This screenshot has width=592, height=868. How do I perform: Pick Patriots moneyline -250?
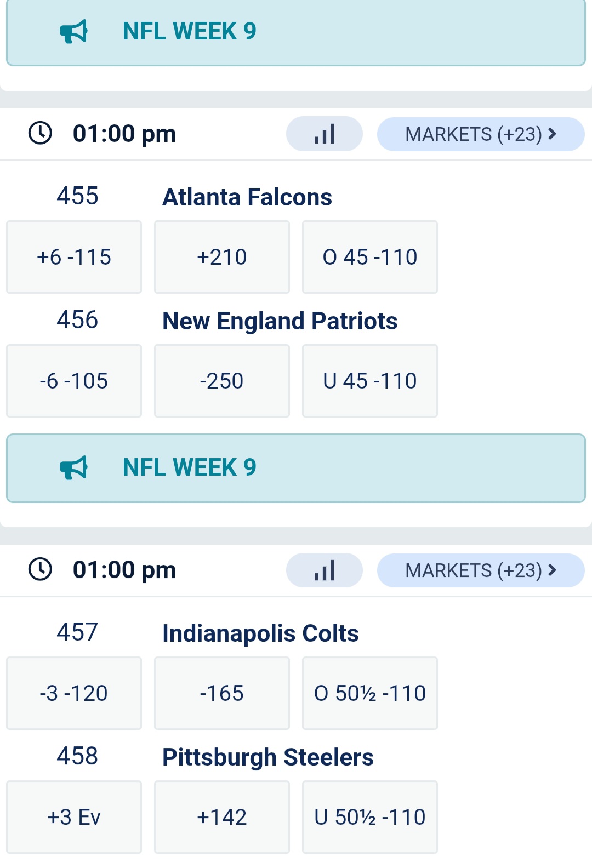pyautogui.click(x=222, y=381)
